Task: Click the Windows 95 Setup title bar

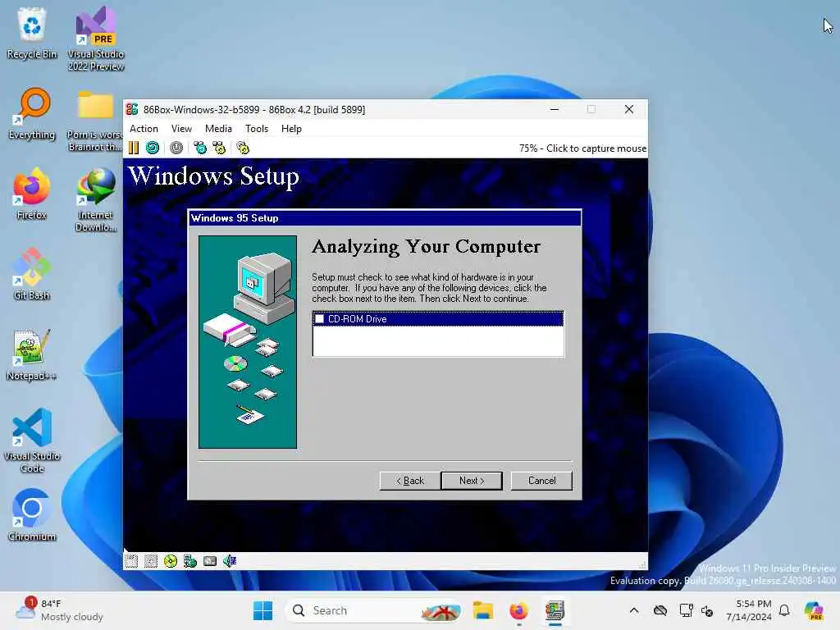Action: pos(385,218)
